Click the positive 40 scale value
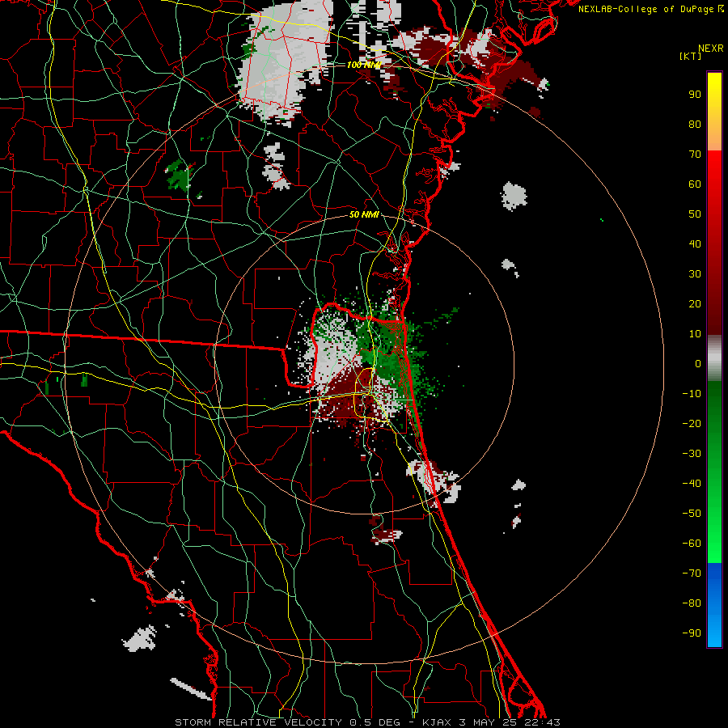Viewport: 728px width, 728px height. 695,243
